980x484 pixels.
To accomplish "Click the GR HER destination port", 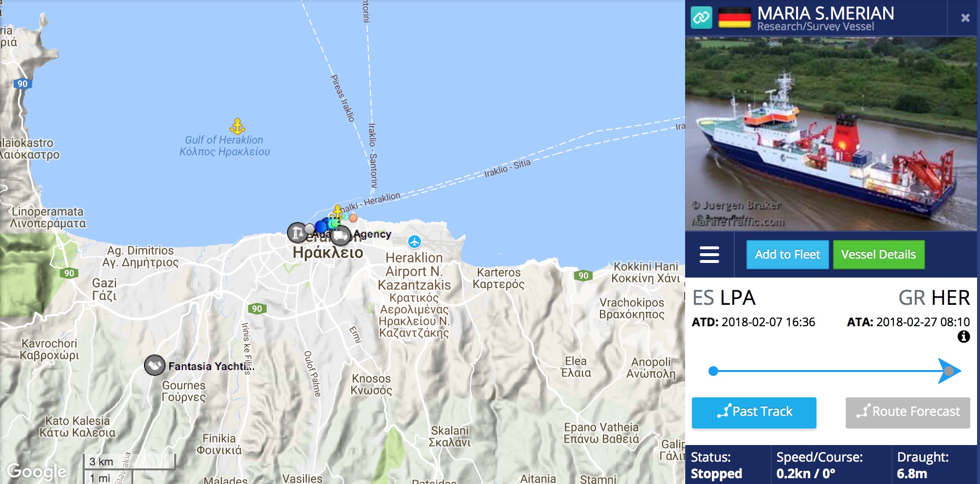I will tap(934, 298).
